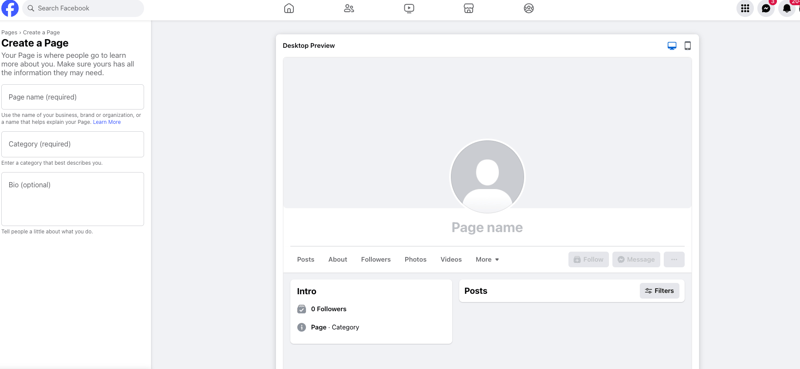Viewport: 800px width, 369px height.
Task: Switch to desktop preview icon
Action: (x=672, y=46)
